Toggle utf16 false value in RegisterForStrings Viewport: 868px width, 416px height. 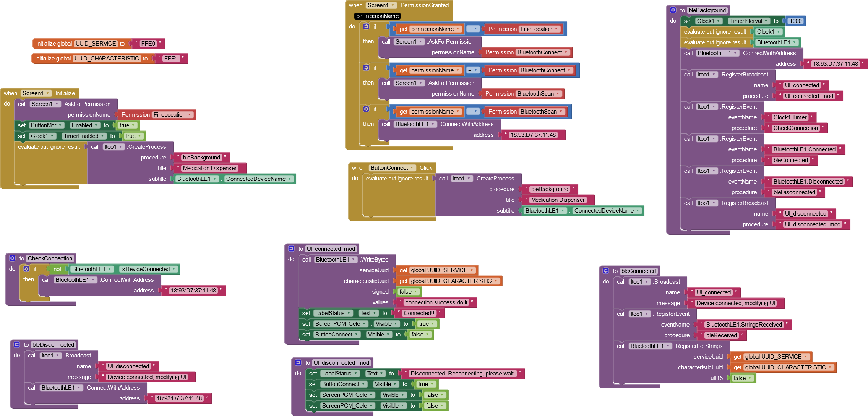742,378
